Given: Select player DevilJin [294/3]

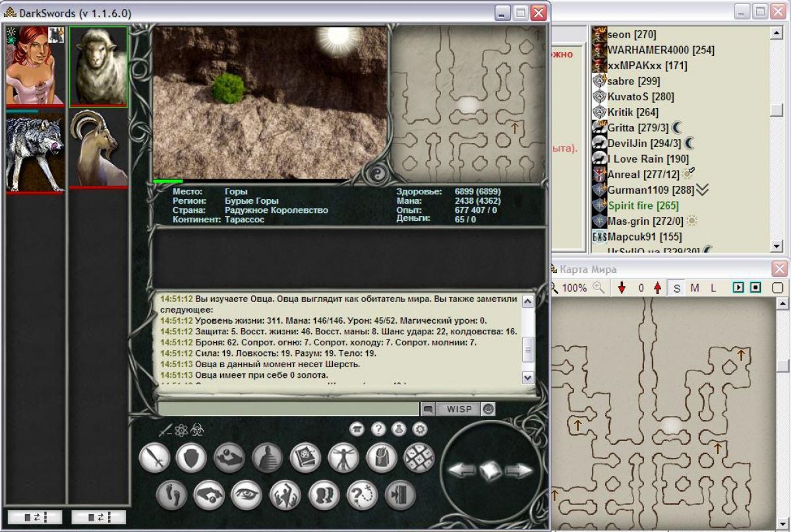Looking at the screenshot, I should pos(645,143).
